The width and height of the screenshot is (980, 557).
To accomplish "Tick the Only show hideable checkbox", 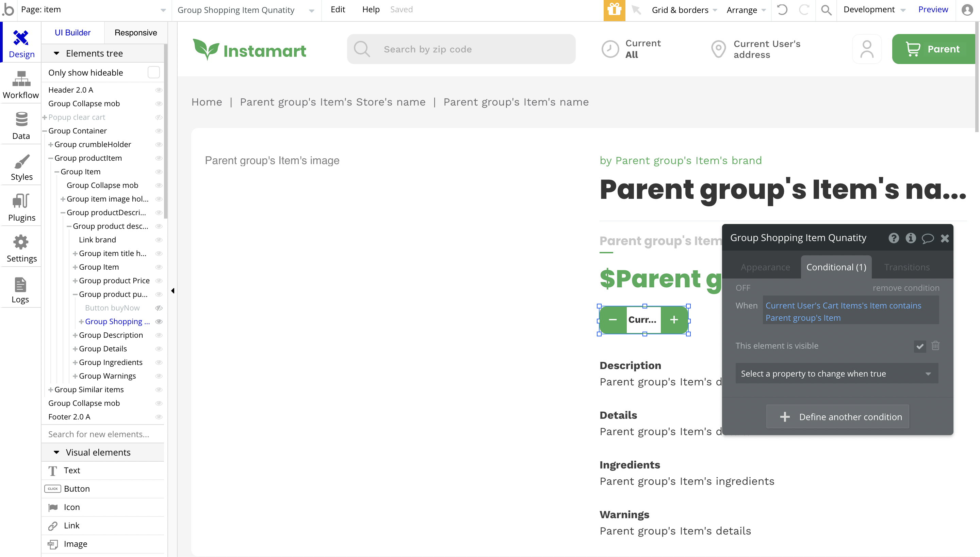I will coord(153,72).
